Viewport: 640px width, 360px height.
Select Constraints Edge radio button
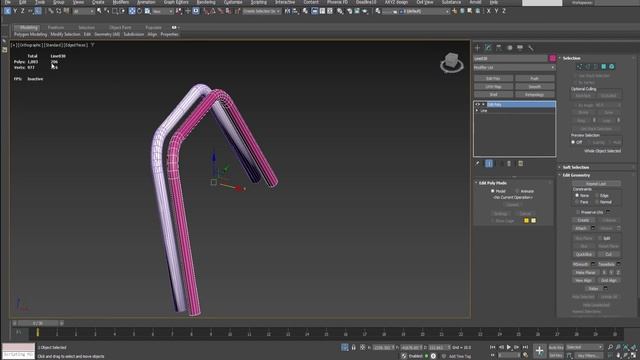coord(597,196)
